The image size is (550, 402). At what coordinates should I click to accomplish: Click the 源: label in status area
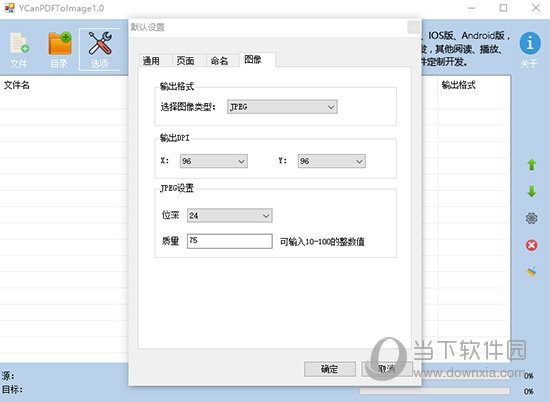(8, 376)
